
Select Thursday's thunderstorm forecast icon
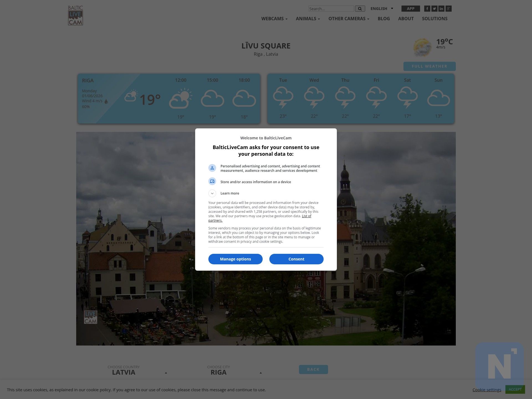click(x=345, y=98)
